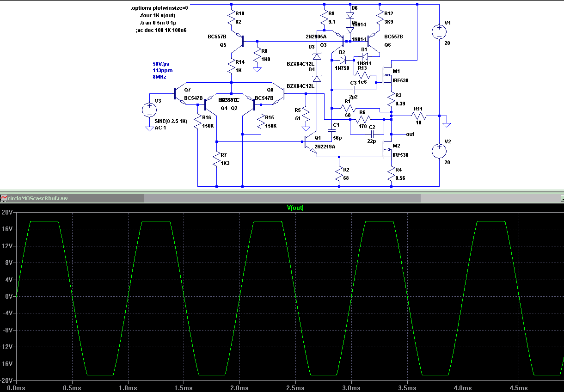
Task: Click the 20V label on vertical axis
Action: point(7,212)
